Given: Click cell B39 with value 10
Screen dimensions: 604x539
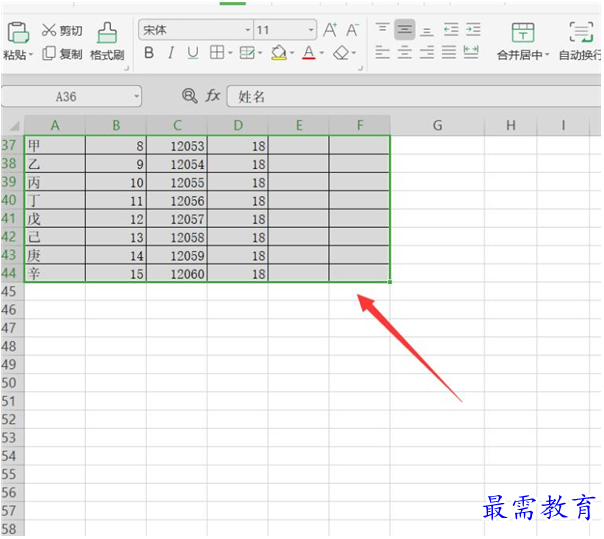Looking at the screenshot, I should 116,182.
